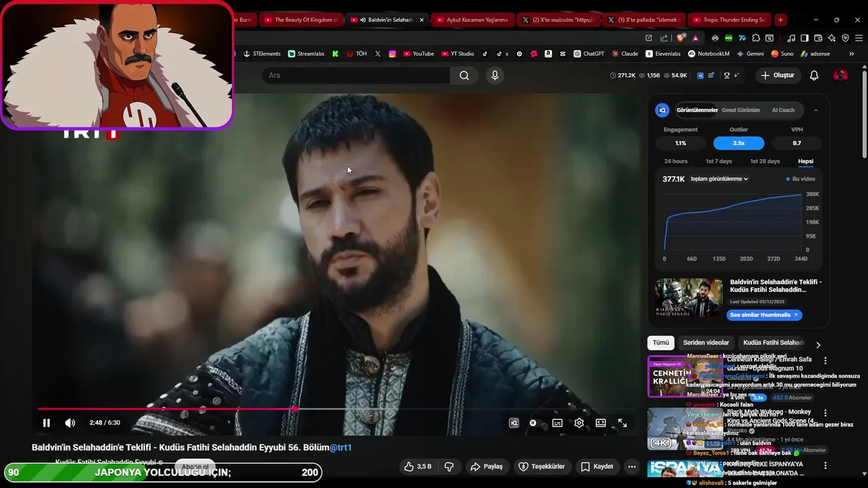
Task: Start voice search with microphone icon
Action: 494,75
